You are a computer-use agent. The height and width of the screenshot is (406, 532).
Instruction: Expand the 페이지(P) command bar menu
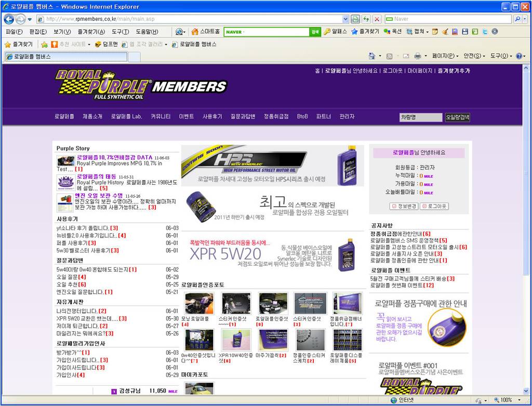445,56
